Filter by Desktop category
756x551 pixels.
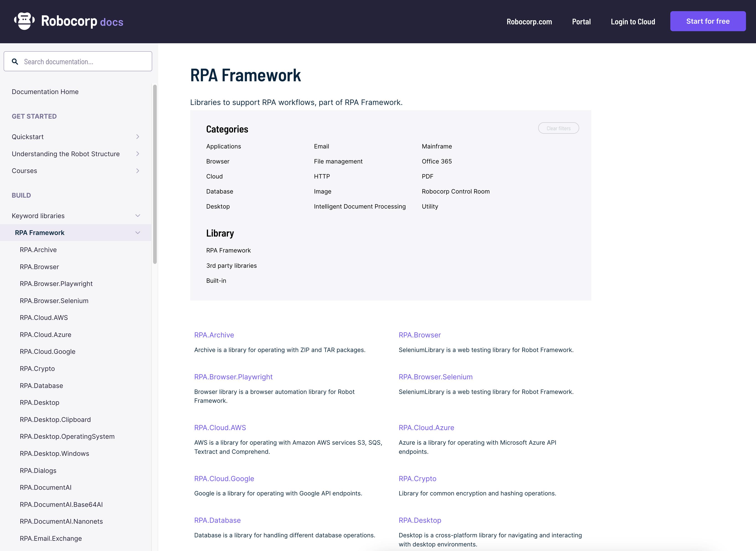(218, 207)
